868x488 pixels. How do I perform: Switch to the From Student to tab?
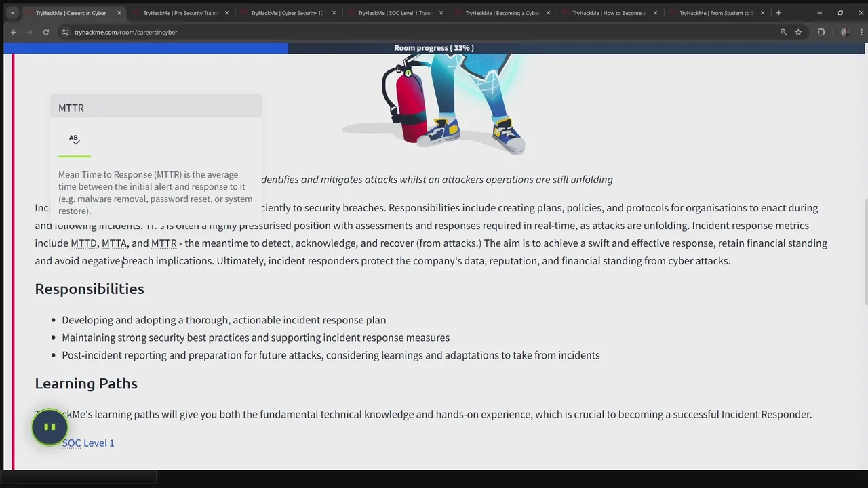click(715, 13)
